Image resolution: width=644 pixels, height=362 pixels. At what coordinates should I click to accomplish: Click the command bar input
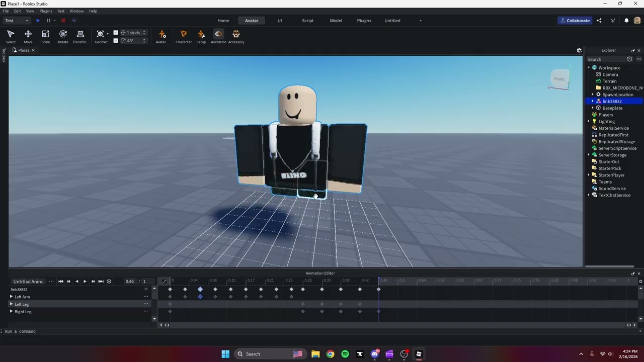[x=322, y=331]
